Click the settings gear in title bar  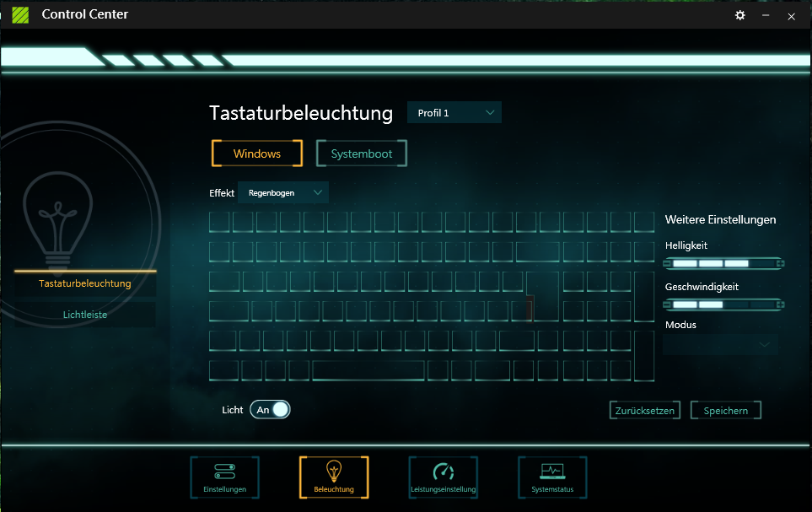point(740,15)
